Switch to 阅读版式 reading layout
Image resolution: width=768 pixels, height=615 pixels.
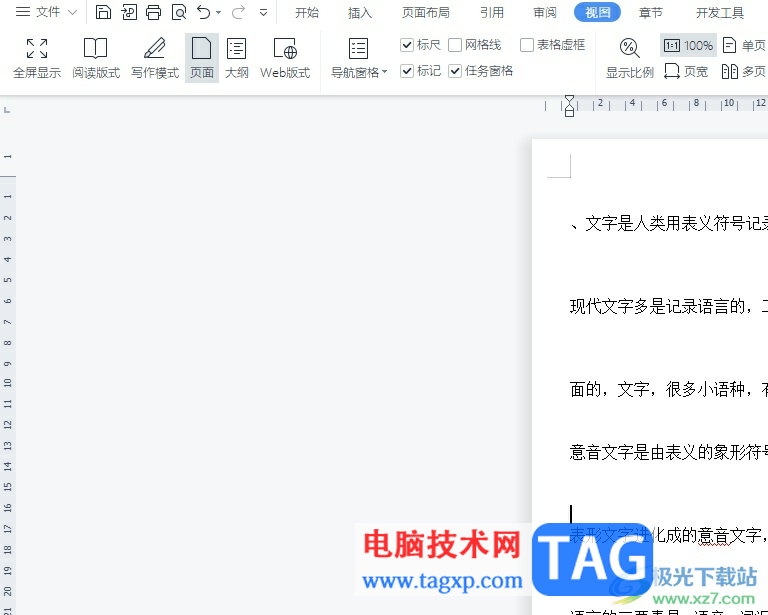point(96,58)
